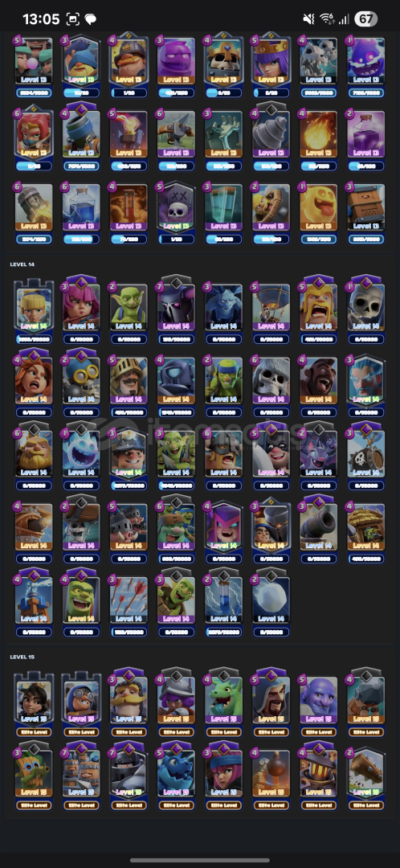This screenshot has height=868, width=400.
Task: Select the Wizard card
Action: pyautogui.click(x=271, y=696)
